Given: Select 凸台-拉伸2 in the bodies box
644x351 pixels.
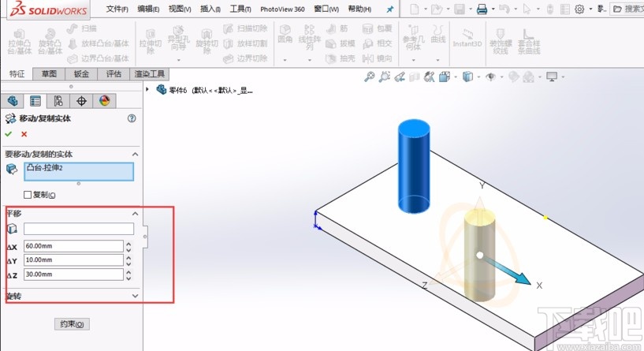Looking at the screenshot, I should (44, 168).
